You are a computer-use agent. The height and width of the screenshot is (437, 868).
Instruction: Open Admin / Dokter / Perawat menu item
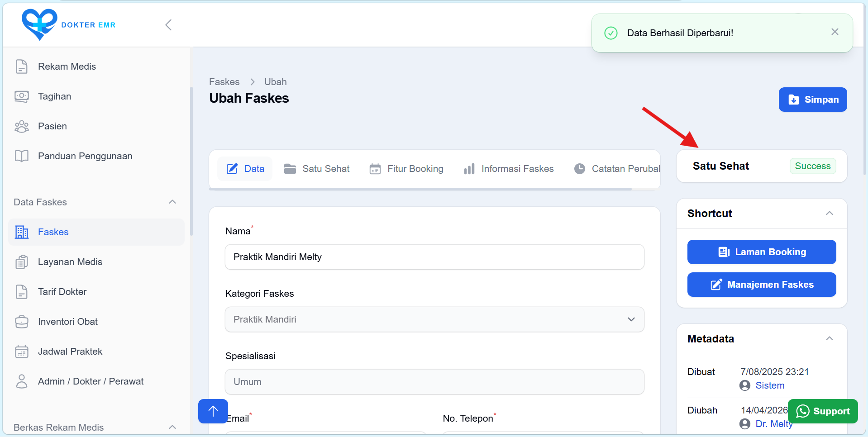coord(96,381)
